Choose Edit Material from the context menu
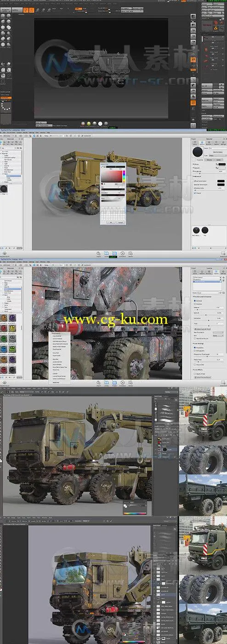Viewport: 227px width, 644px height. (56, 333)
